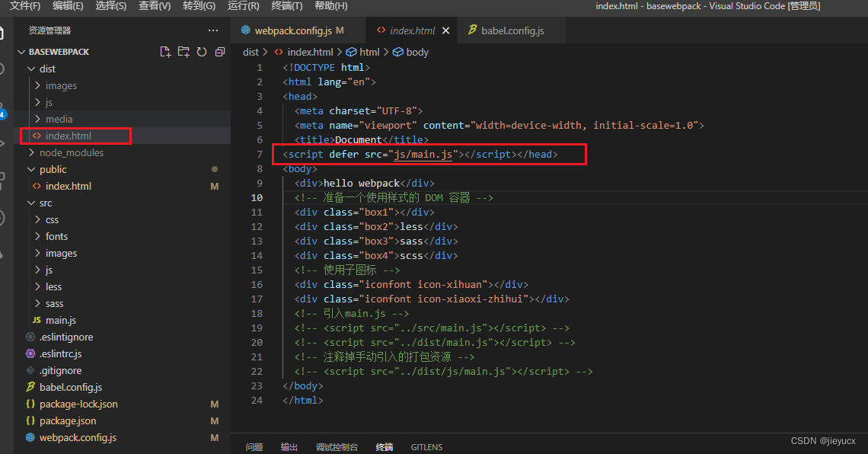The height and width of the screenshot is (454, 868).
Task: Collapse all folders using the collapse icon
Action: point(220,52)
